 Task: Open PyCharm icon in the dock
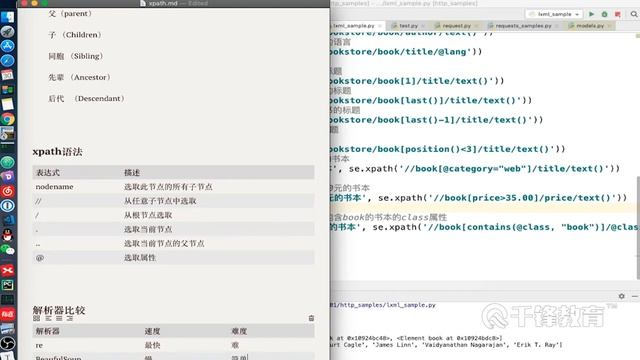(7, 285)
